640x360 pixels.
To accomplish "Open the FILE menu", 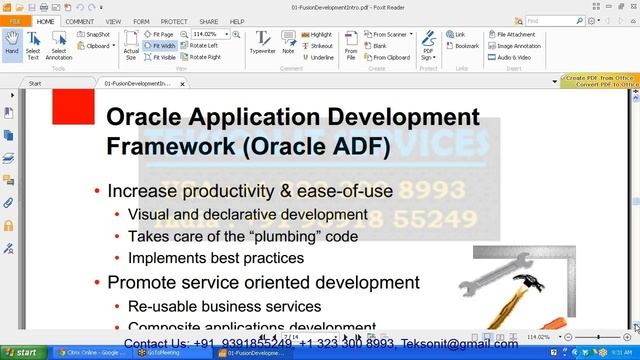I will (x=16, y=21).
